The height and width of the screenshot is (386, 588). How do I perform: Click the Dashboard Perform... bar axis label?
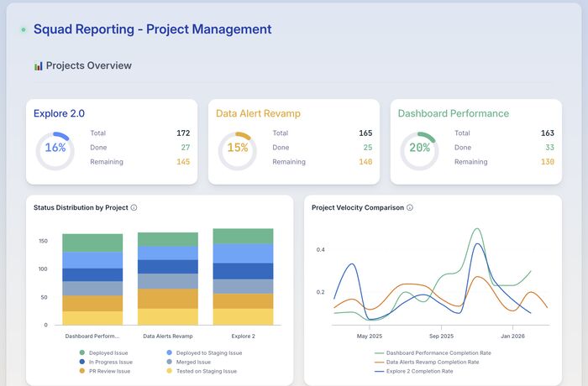92,336
